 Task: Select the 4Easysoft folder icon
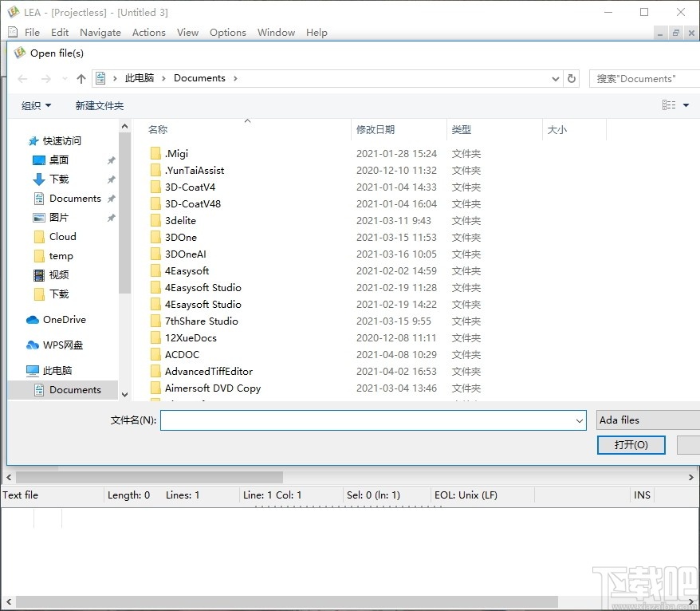coord(155,270)
